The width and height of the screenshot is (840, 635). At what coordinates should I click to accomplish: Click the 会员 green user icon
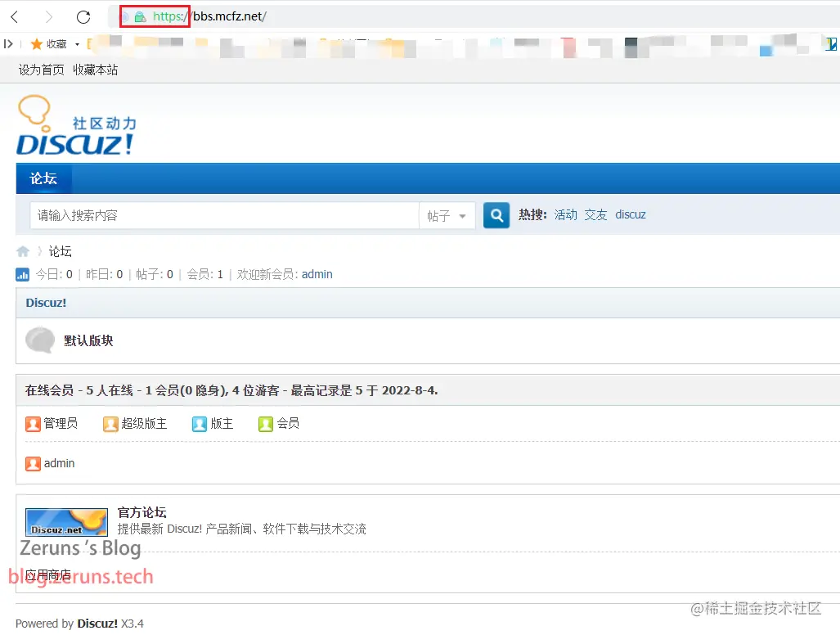(x=266, y=424)
